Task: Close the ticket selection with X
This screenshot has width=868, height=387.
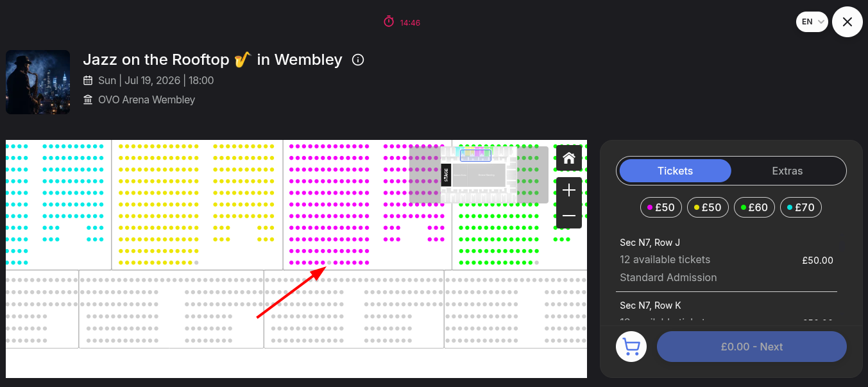Action: (847, 22)
